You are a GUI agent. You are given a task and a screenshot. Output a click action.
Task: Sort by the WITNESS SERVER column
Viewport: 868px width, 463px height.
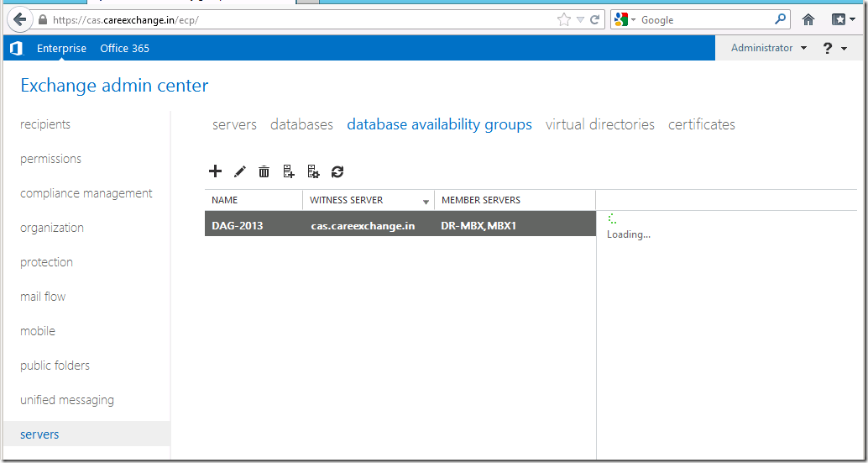pyautogui.click(x=369, y=200)
